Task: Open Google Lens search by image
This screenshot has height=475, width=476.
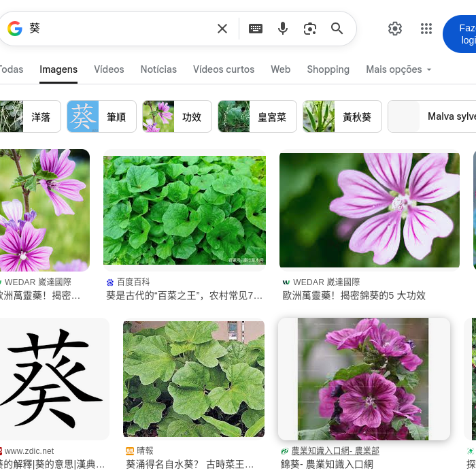Action: click(x=309, y=29)
